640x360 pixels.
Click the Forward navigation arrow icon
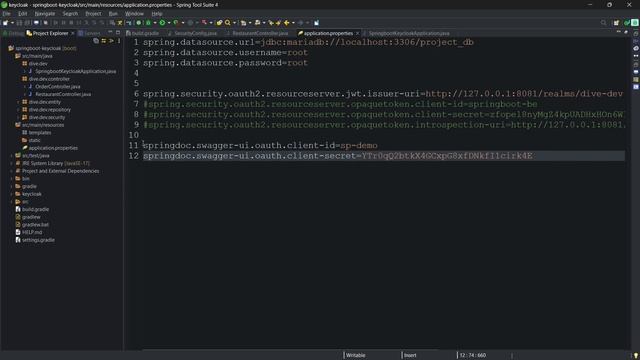click(x=300, y=23)
